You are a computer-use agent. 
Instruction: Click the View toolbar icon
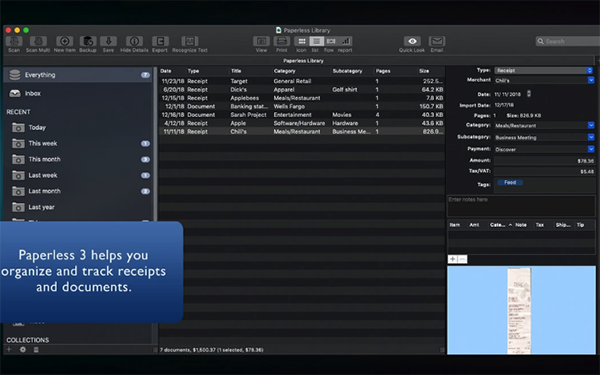tap(261, 41)
